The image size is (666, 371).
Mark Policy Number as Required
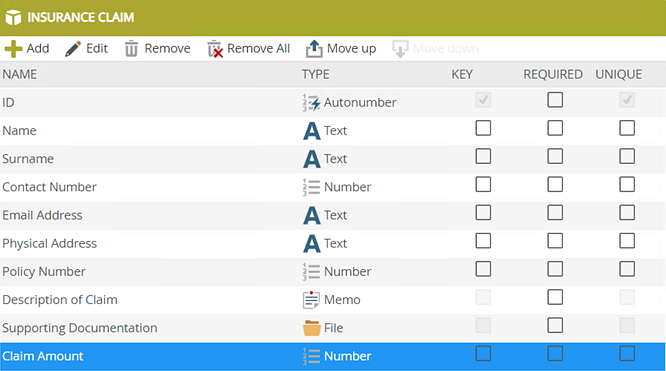pos(555,269)
